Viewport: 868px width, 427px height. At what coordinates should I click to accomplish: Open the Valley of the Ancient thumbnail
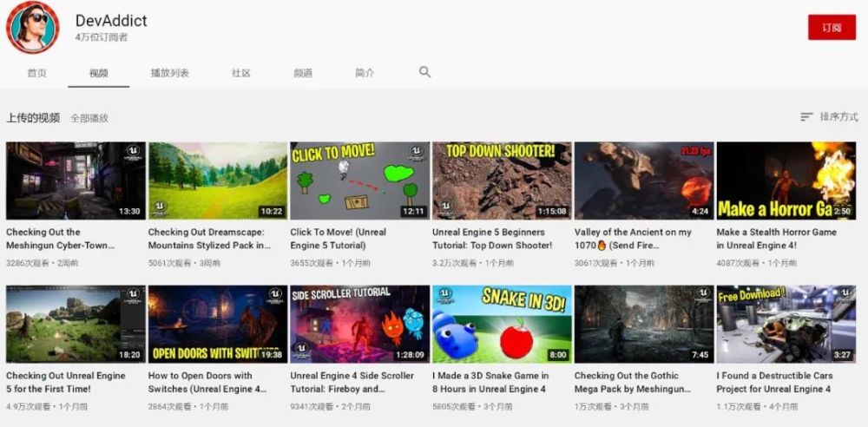point(644,181)
